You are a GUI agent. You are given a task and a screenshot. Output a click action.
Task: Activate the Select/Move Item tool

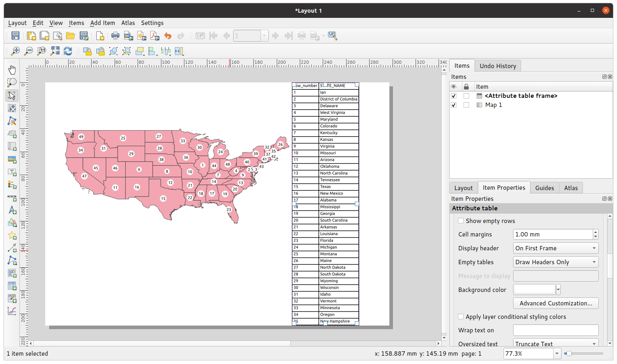coord(12,95)
